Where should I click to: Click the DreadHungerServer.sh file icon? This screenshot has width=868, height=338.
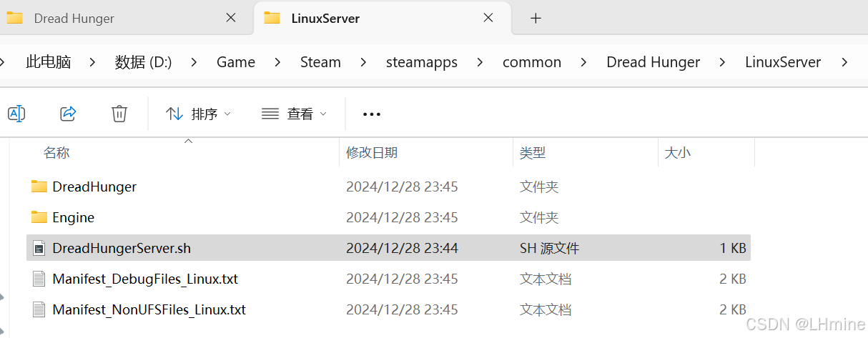39,248
